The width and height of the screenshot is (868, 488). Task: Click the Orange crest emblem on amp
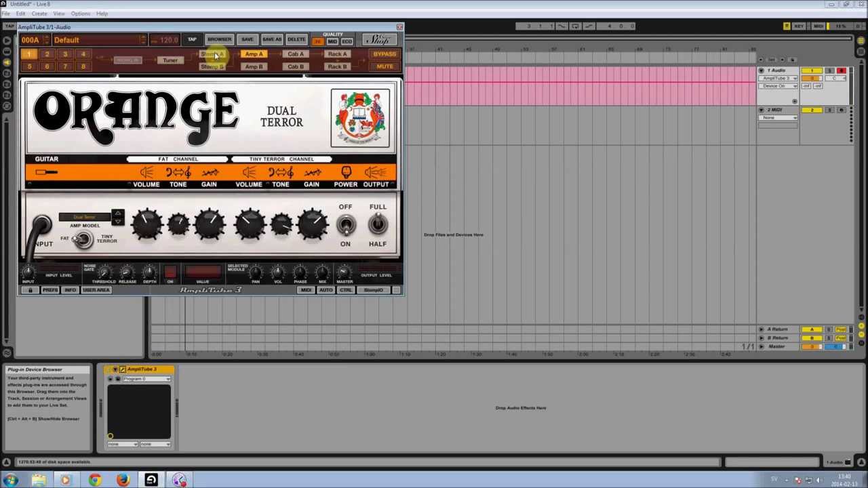[360, 118]
